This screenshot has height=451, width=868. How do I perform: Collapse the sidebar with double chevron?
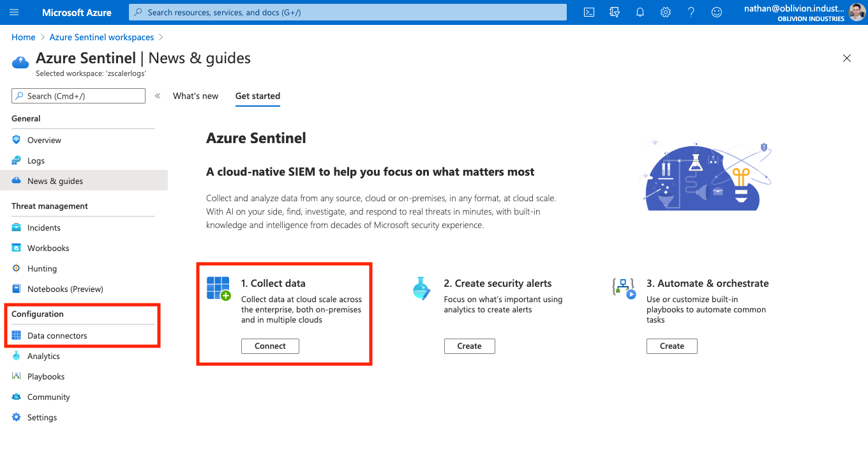(158, 96)
